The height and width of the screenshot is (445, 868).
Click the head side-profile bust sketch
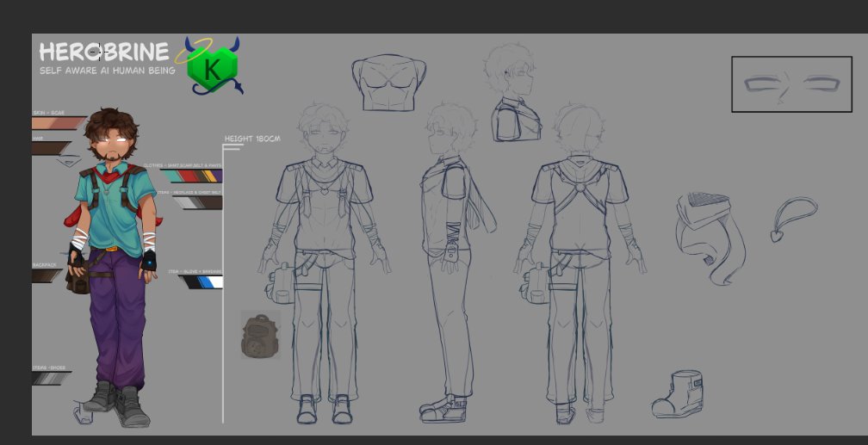coord(512,93)
